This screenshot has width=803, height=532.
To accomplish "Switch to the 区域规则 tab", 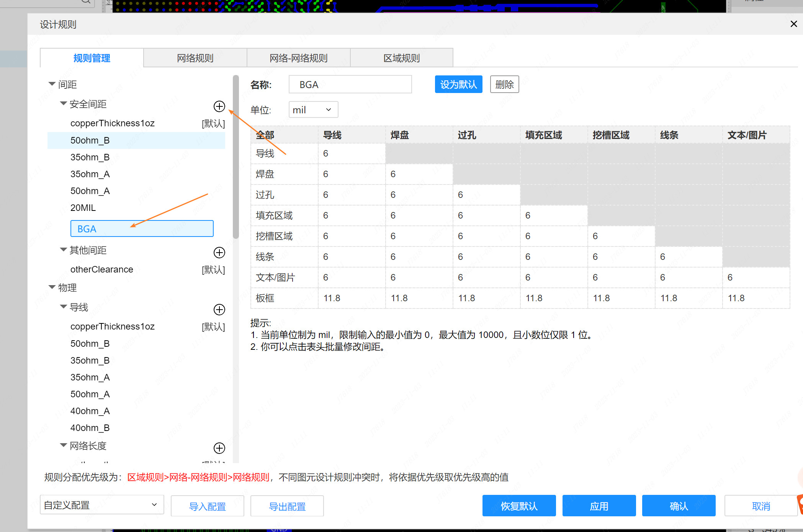I will point(402,58).
